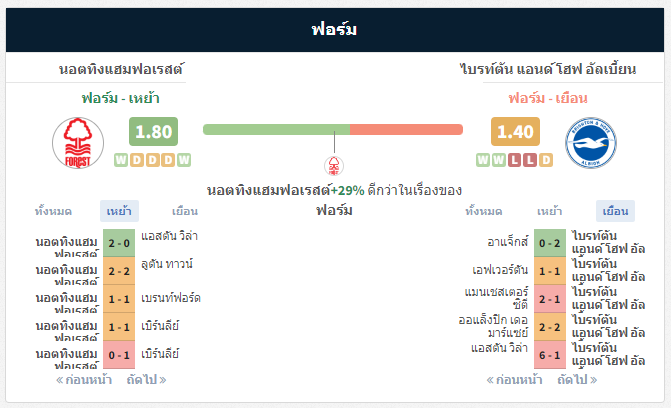
Task: Click the Brighton & Hove Albion club crest
Action: [591, 143]
